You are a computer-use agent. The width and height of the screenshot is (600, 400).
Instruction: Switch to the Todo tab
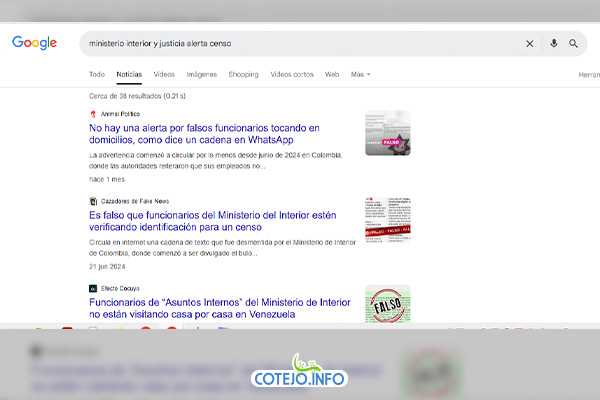97,74
